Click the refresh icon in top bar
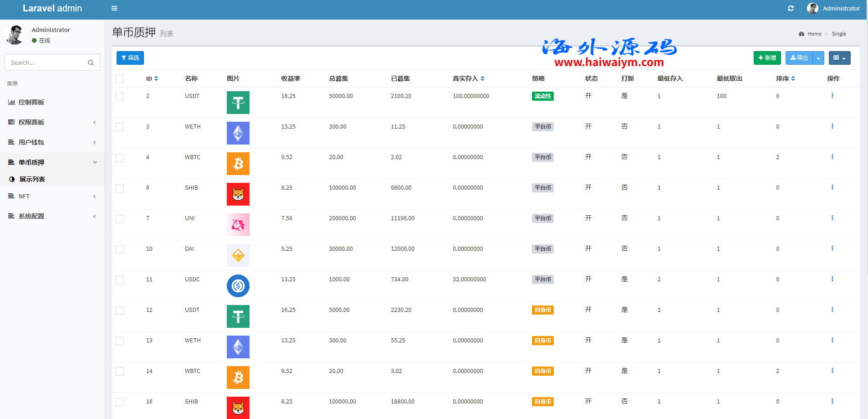Viewport: 868px width, 419px height. point(791,8)
